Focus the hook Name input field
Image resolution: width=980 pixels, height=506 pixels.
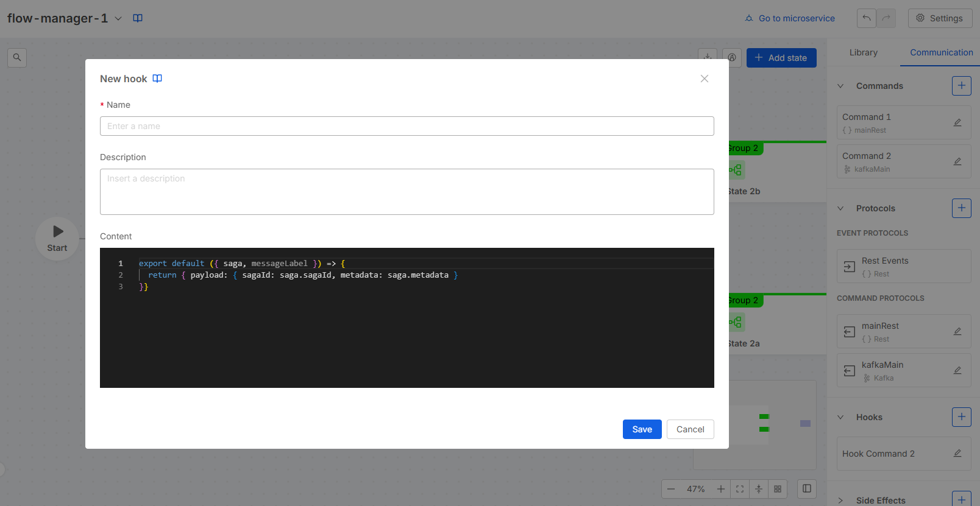[x=407, y=126]
